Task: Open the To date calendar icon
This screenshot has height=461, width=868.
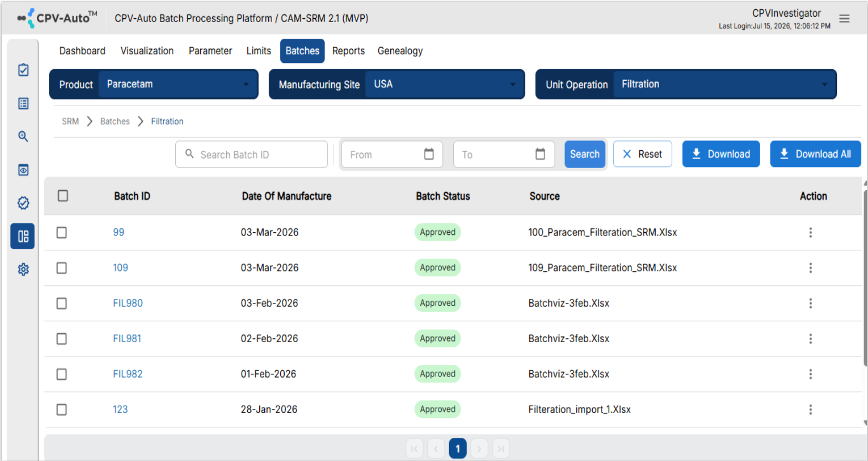Action: coord(540,154)
